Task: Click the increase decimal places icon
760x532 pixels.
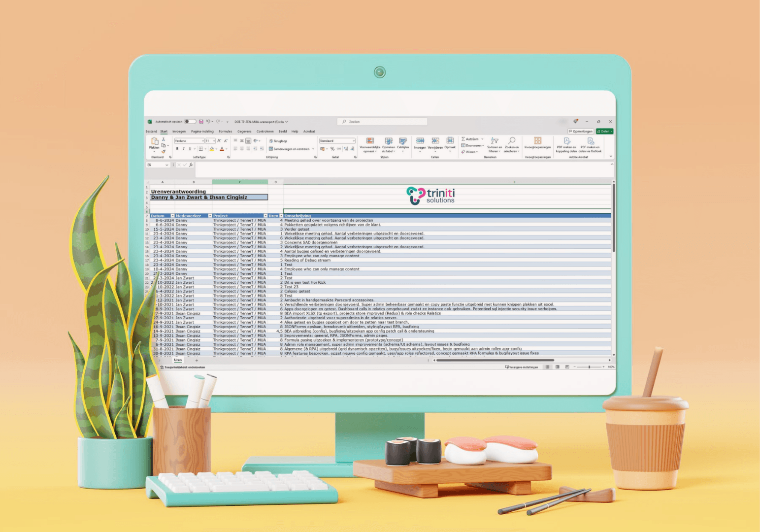Action: pyautogui.click(x=346, y=149)
